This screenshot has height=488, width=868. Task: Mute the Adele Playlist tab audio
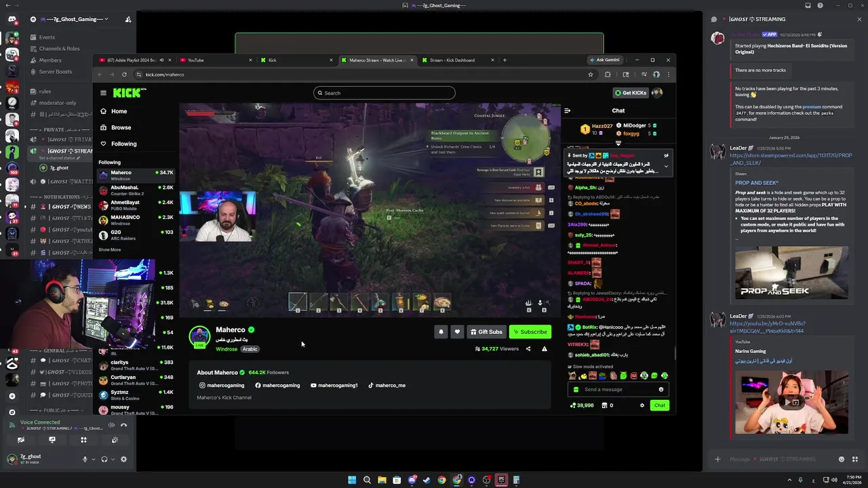click(161, 60)
